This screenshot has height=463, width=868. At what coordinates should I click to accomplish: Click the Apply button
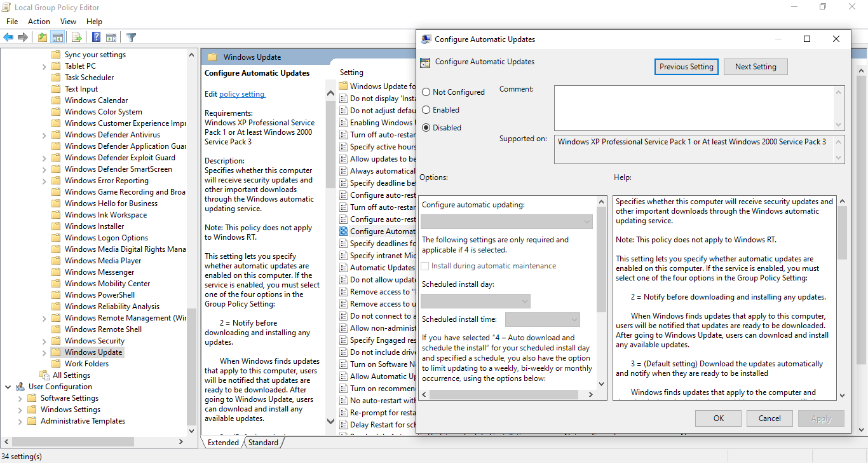point(821,418)
